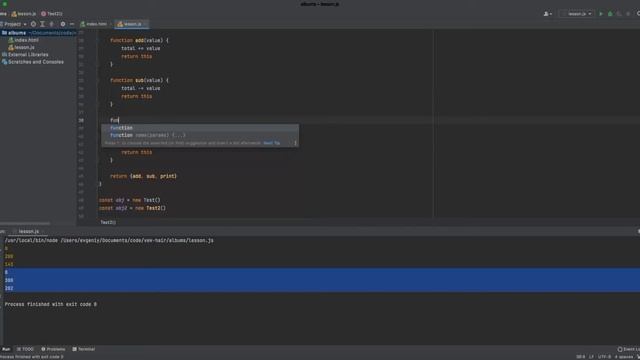Open the Event Log at bottom right
The width and height of the screenshot is (640, 360).
click(629, 349)
